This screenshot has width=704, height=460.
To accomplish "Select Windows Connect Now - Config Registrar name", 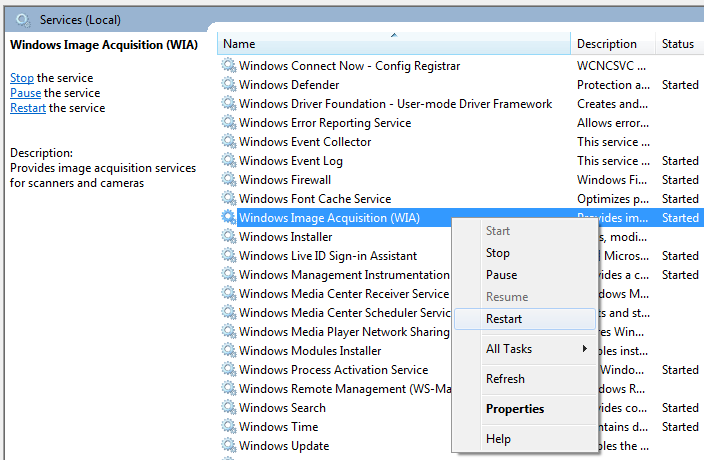I will click(x=349, y=66).
